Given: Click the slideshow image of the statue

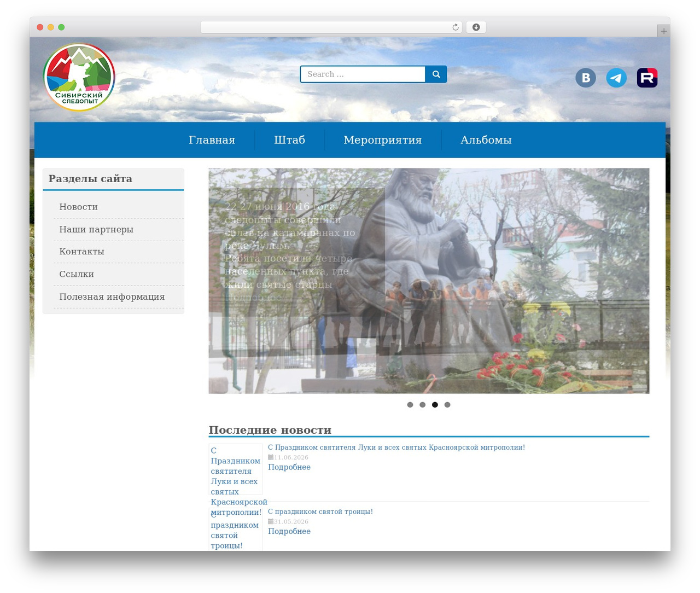Looking at the screenshot, I should (429, 281).
